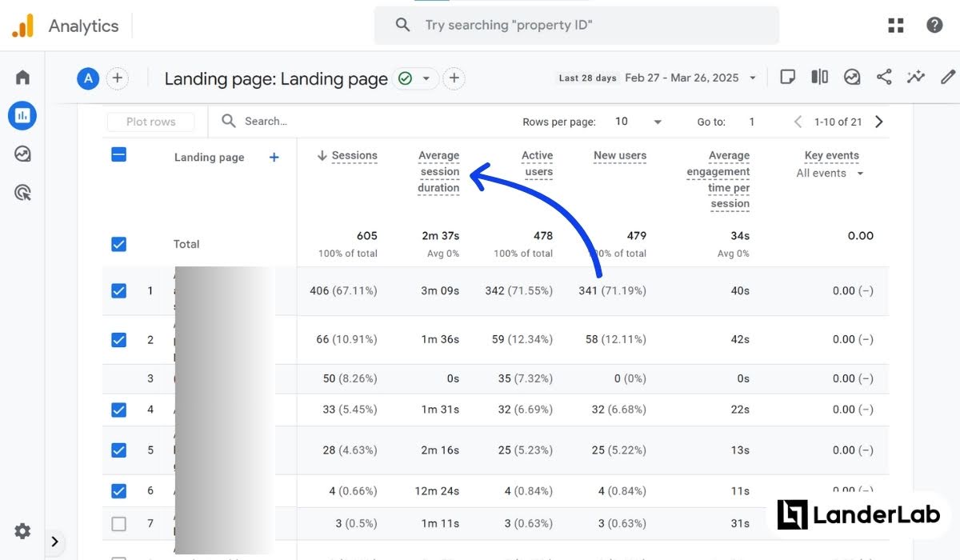This screenshot has height=560, width=960.
Task: Click the '12m 24s' duration cell
Action: click(437, 491)
